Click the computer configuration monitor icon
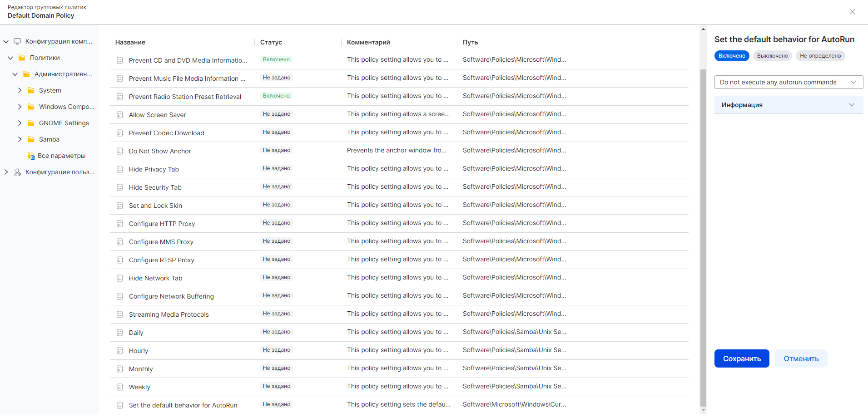Viewport: 868px width, 417px height. coord(17,41)
